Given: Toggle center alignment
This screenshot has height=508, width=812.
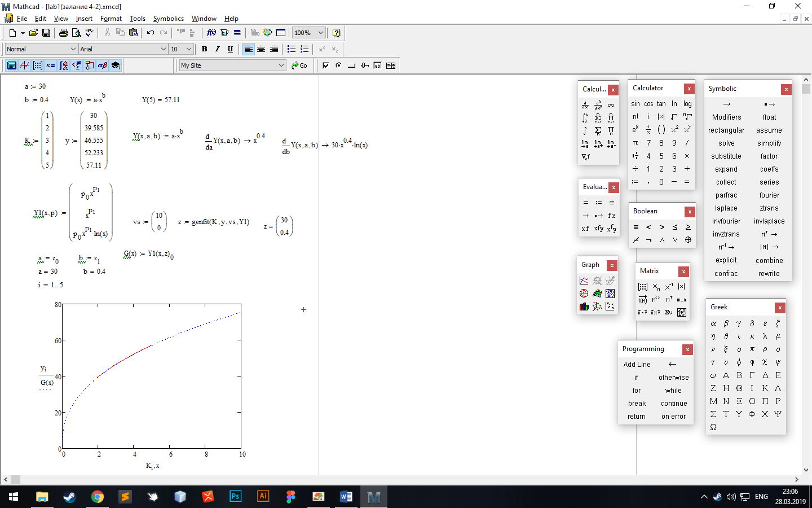Looking at the screenshot, I should tap(261, 49).
